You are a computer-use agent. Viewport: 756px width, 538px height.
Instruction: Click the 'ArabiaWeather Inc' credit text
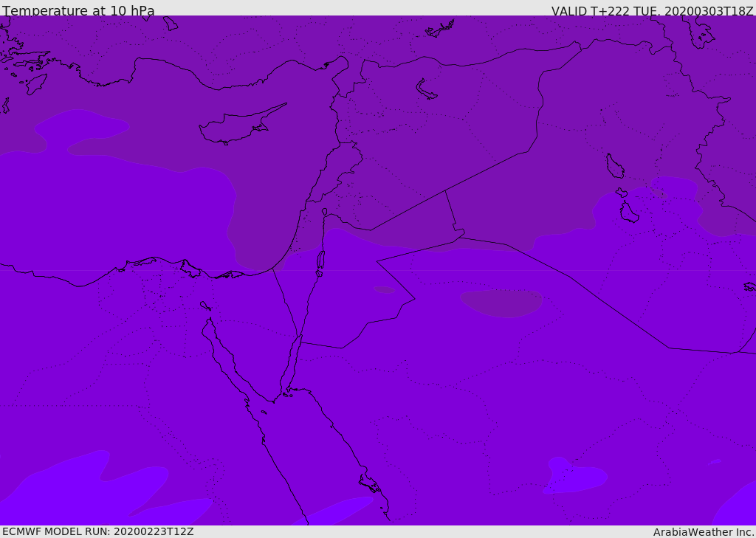coord(703,532)
